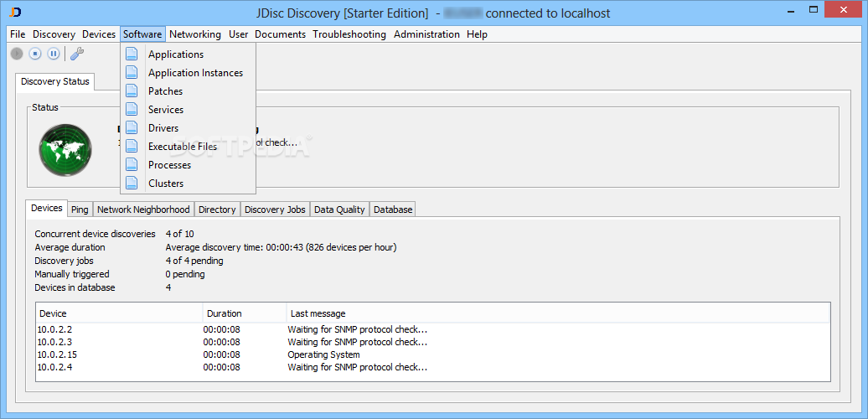The image size is (868, 419).
Task: Select the Devices tab
Action: click(x=47, y=208)
